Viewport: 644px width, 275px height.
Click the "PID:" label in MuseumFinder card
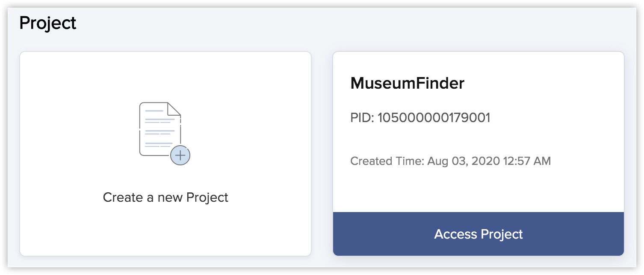click(x=362, y=118)
